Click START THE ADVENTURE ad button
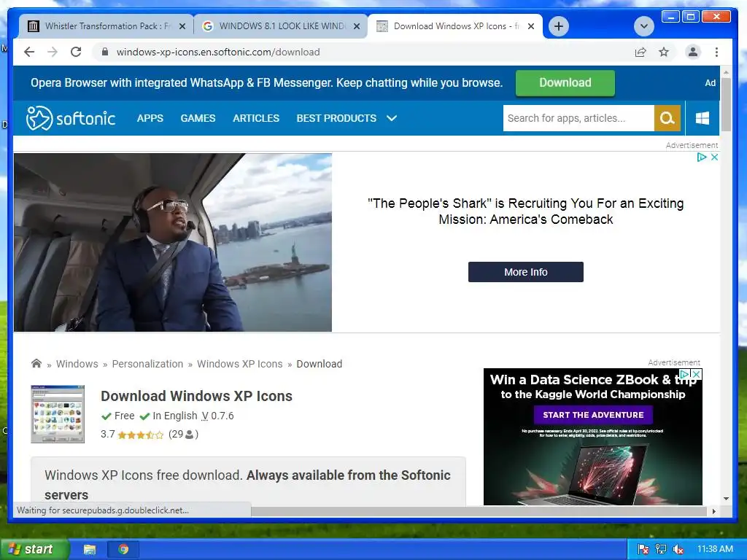The height and width of the screenshot is (560, 747). 593,415
